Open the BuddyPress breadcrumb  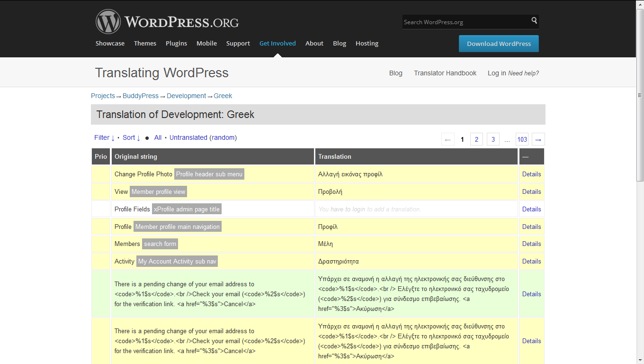141,96
